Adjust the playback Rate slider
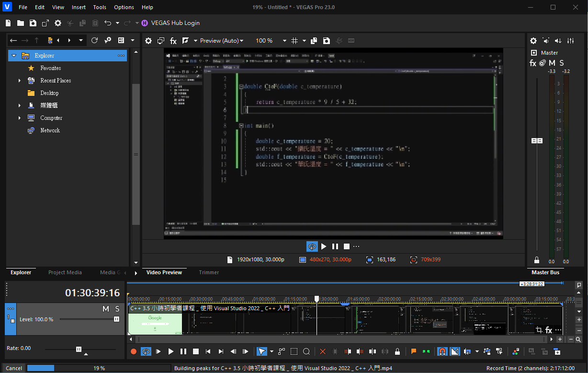Screen dimensions: 588x373 (80, 349)
